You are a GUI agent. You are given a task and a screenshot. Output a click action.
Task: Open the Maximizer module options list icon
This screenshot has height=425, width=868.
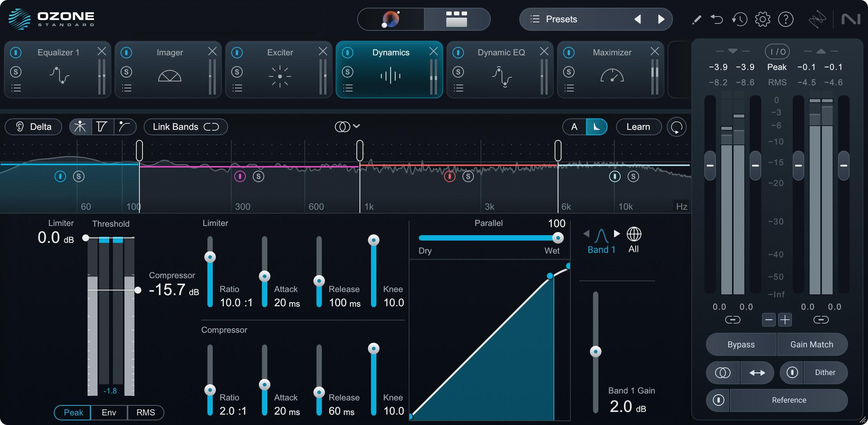point(569,88)
